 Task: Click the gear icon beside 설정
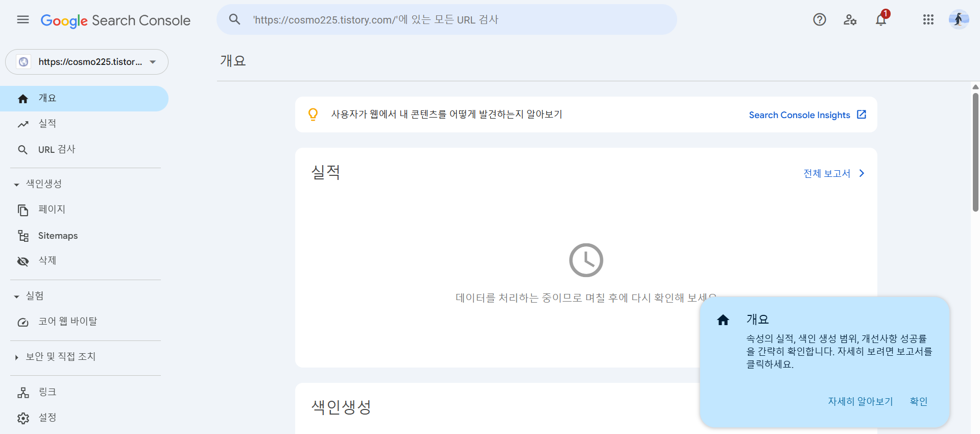(x=23, y=418)
